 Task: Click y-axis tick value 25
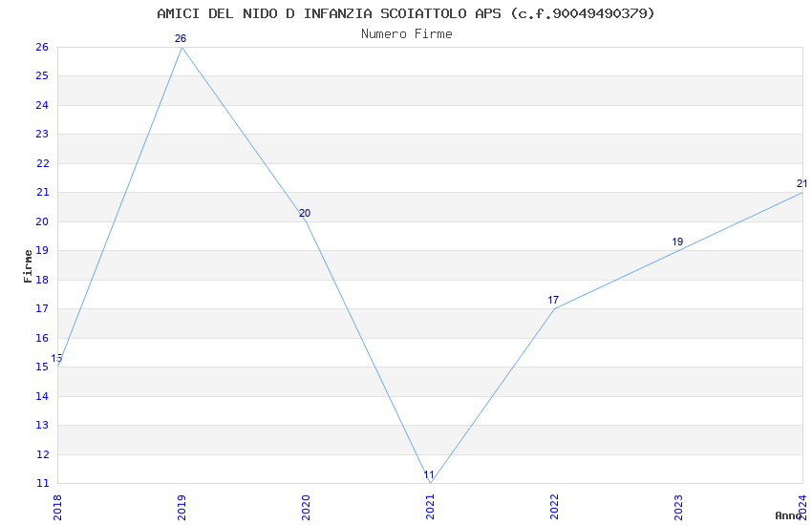pos(42,76)
